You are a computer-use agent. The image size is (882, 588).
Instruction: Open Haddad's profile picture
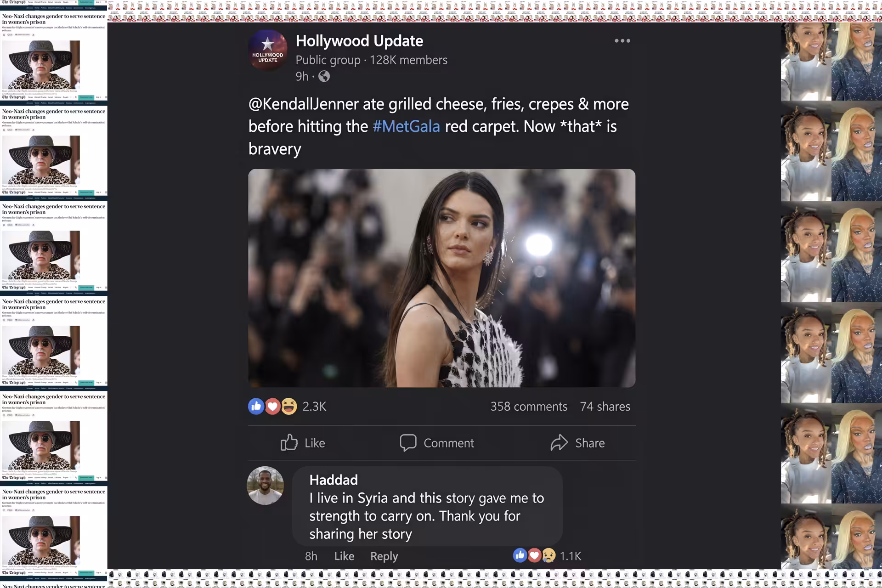click(265, 486)
